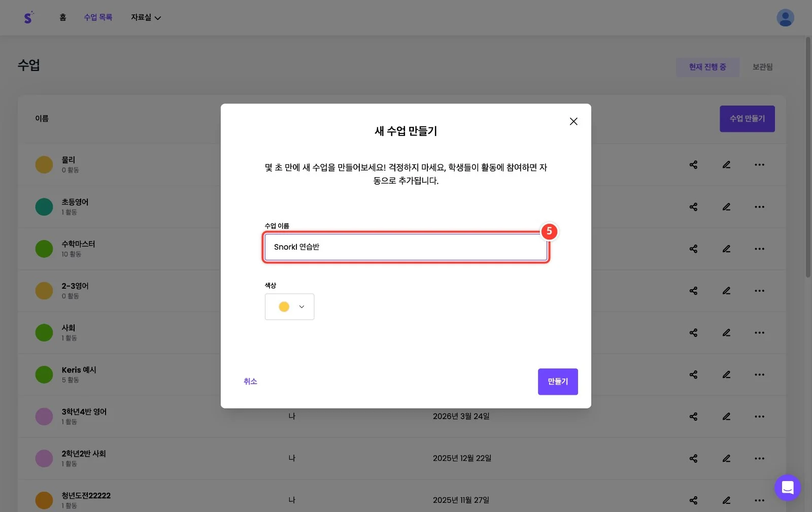Open the 2-3영어 class row
This screenshot has width=812, height=512.
click(401, 291)
